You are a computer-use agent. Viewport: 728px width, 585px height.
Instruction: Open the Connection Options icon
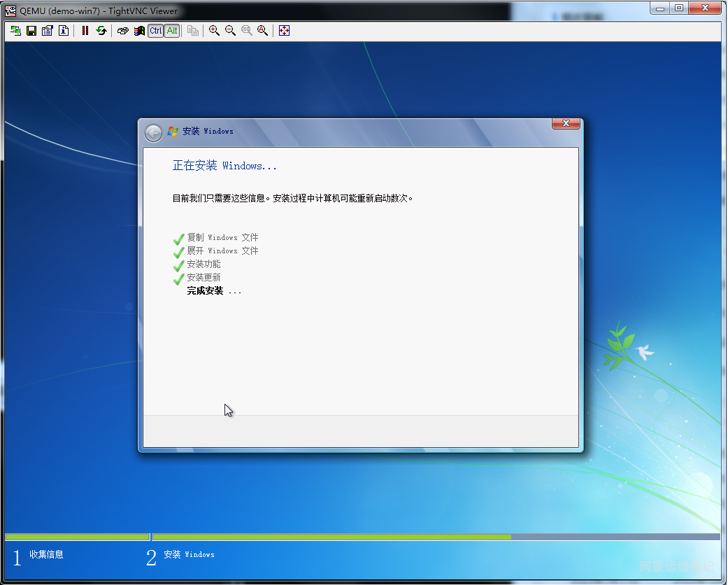coord(48,31)
